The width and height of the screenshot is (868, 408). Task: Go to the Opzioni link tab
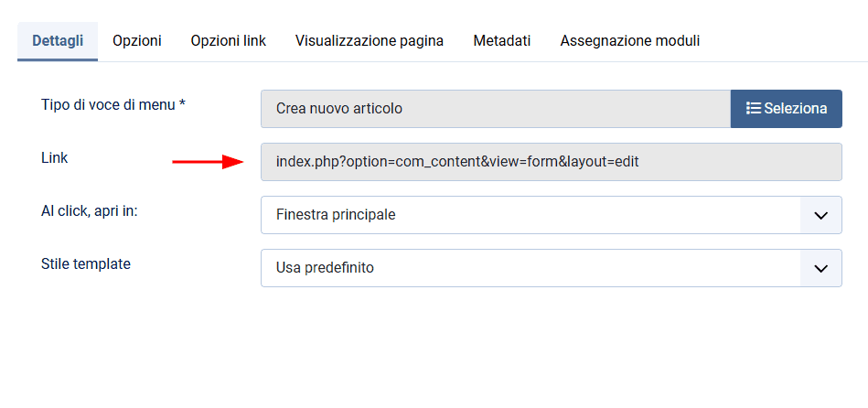pyautogui.click(x=228, y=40)
